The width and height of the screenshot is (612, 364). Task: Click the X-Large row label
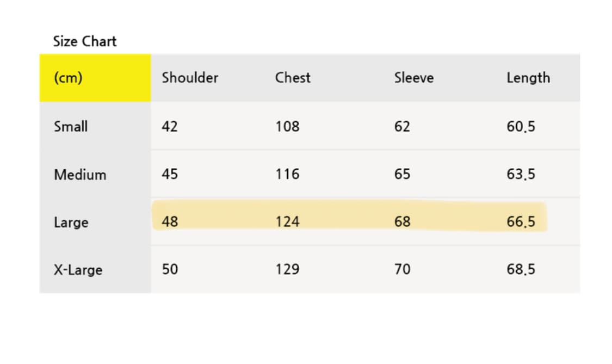click(x=78, y=270)
